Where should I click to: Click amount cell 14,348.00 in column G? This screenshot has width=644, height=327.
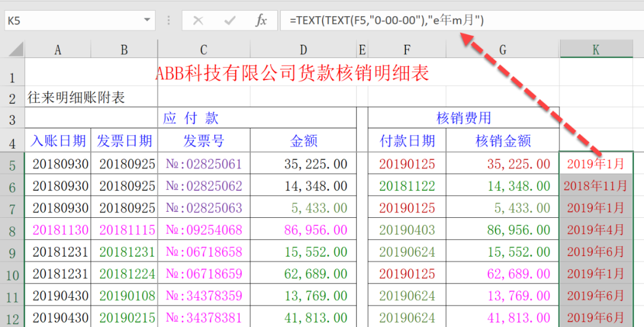503,186
